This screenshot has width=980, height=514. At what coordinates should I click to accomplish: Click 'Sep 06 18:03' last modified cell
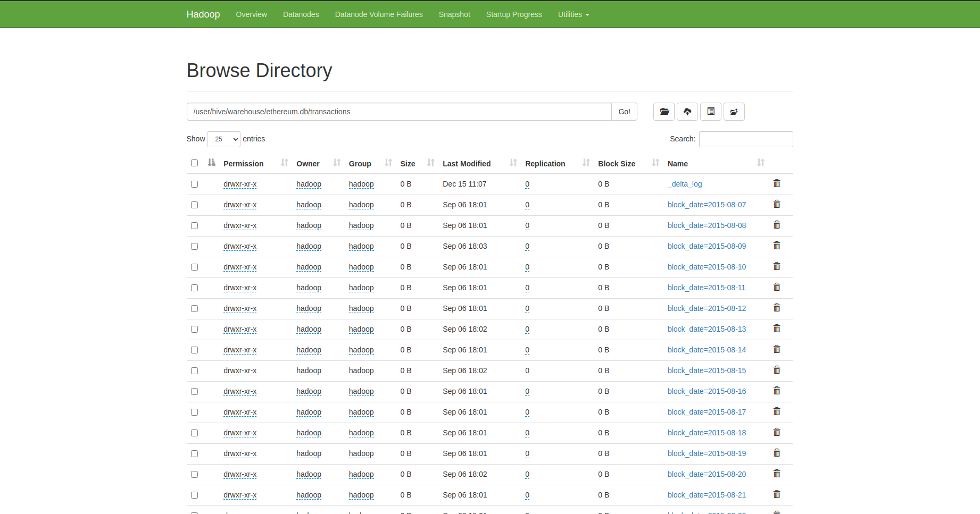[x=465, y=246]
